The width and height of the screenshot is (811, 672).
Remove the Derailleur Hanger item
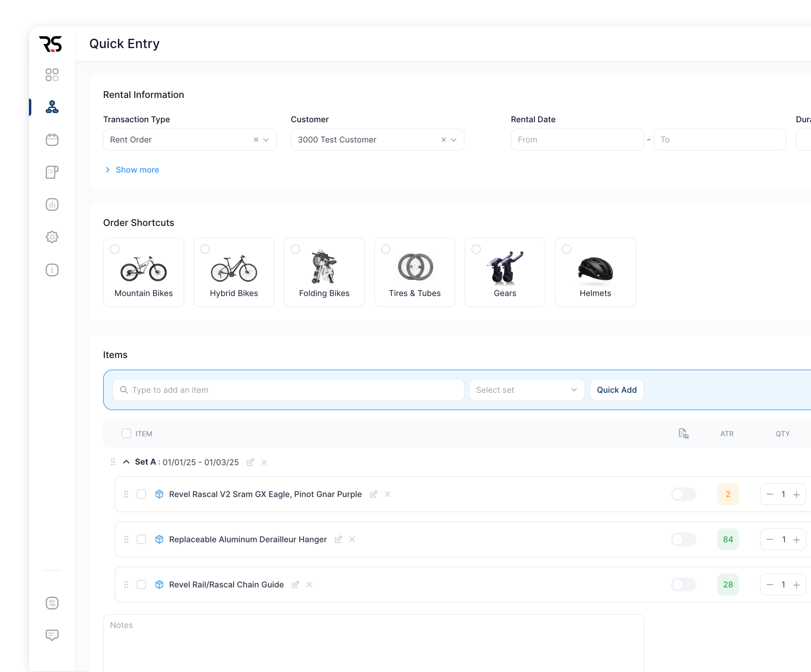(x=352, y=539)
